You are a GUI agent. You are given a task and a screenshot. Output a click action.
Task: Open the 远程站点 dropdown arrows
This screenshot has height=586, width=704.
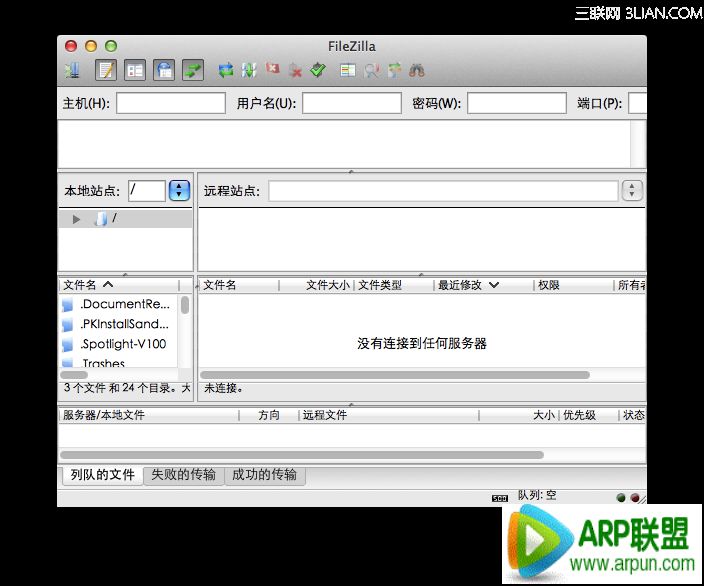632,191
